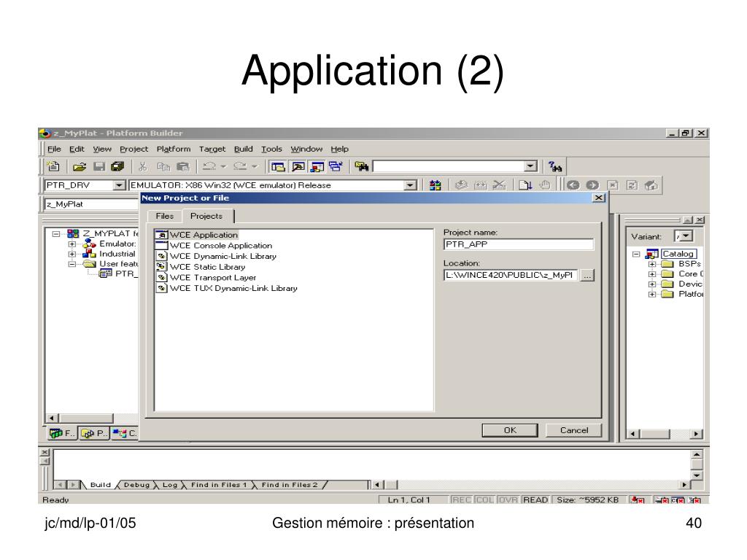Click Cancel in New Project dialog
This screenshot has height=560, width=747.
click(x=573, y=430)
